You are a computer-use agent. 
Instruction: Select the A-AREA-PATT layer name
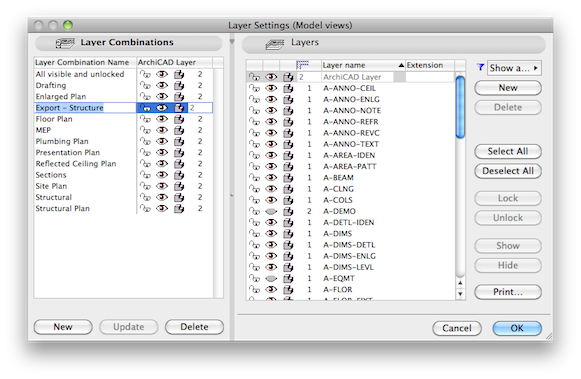349,166
